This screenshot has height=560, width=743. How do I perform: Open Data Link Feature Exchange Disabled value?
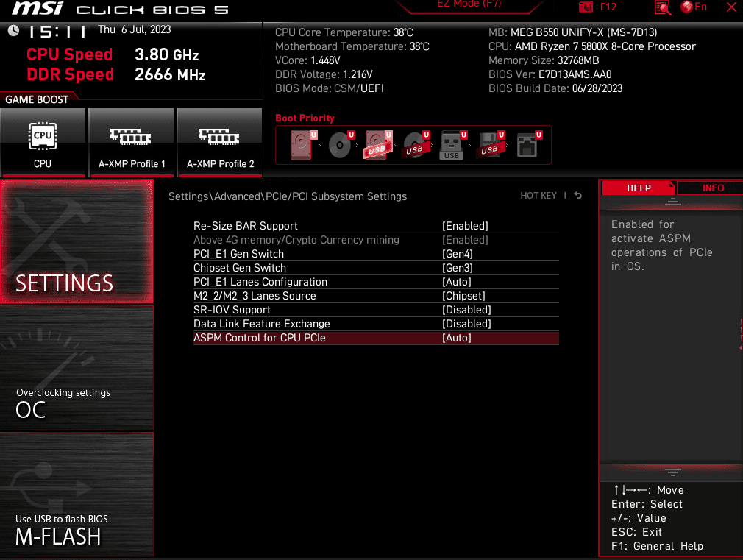click(466, 324)
